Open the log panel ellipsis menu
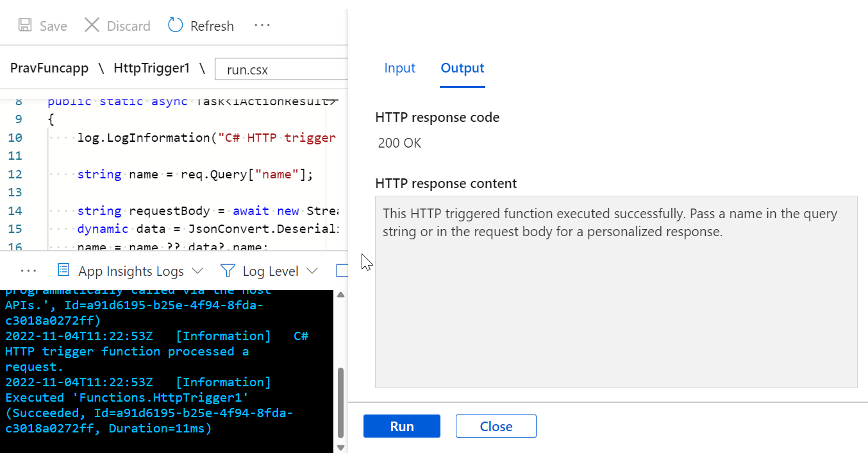868x453 pixels. click(x=29, y=271)
